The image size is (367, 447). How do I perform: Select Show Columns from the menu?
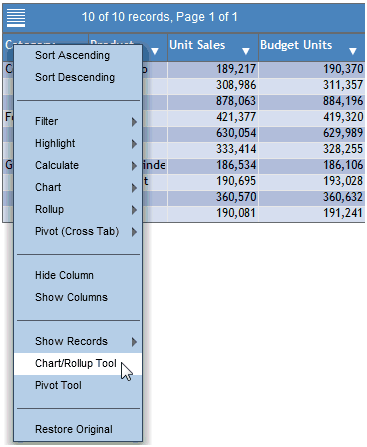click(x=78, y=297)
